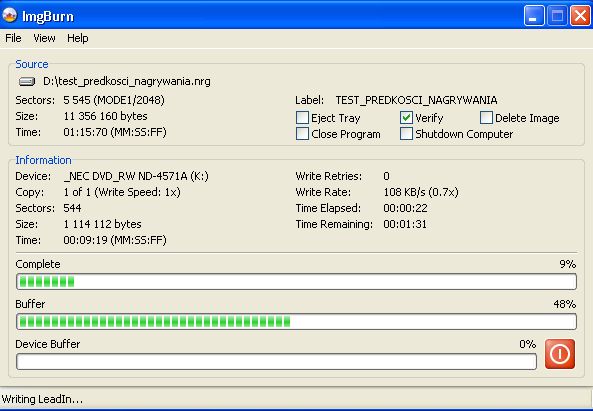Click the Time Remaining value 00:01:31

pyautogui.click(x=405, y=224)
